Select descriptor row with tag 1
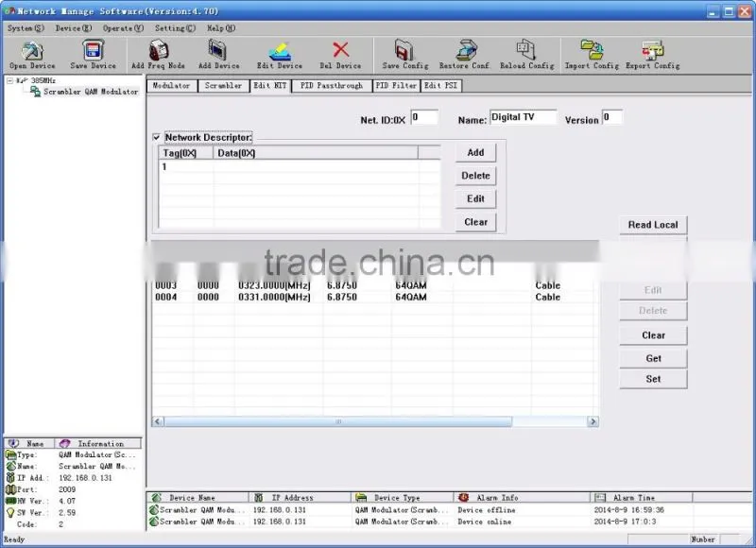This screenshot has height=548, width=756. click(299, 166)
